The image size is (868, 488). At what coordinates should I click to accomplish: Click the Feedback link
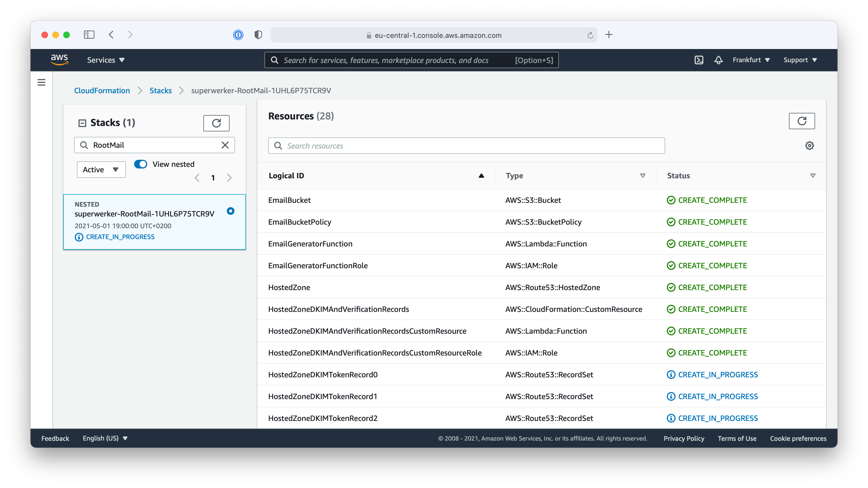(x=55, y=438)
